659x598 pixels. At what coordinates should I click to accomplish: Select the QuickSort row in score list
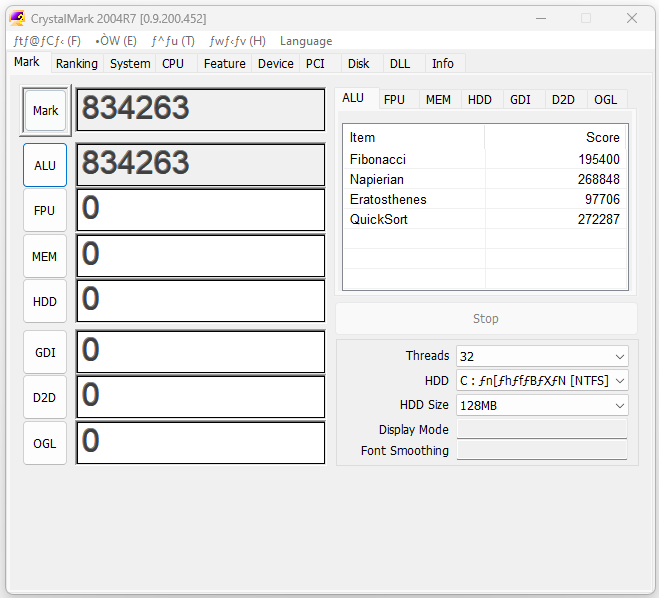tap(484, 219)
